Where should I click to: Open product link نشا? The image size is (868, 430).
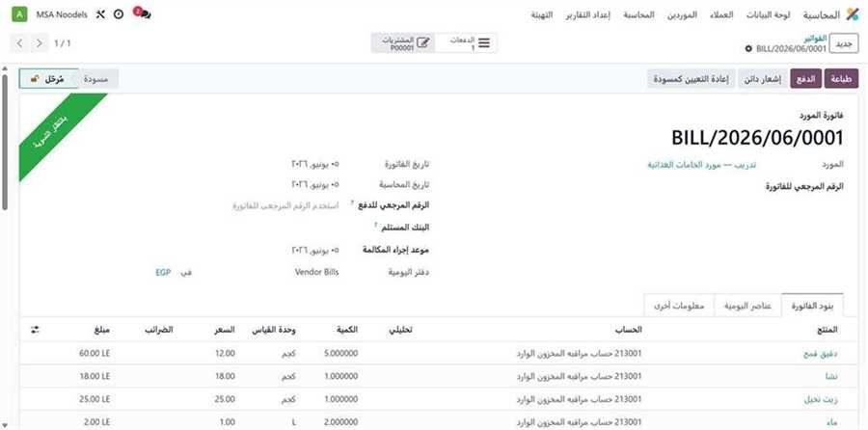[831, 376]
